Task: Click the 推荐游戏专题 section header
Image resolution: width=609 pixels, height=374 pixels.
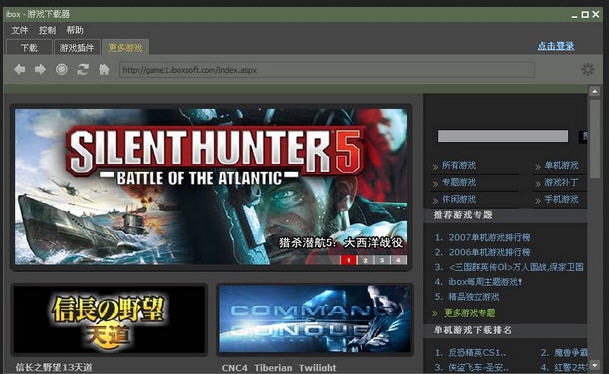Action: [463, 215]
